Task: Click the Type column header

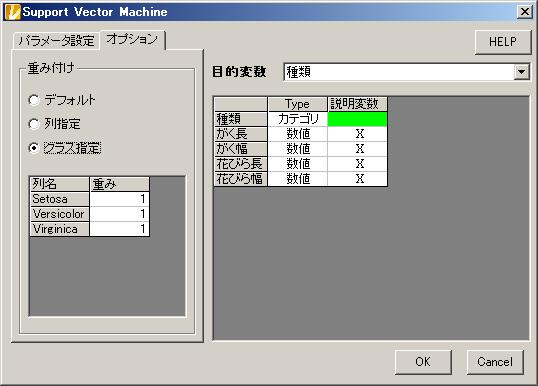Action: click(297, 104)
